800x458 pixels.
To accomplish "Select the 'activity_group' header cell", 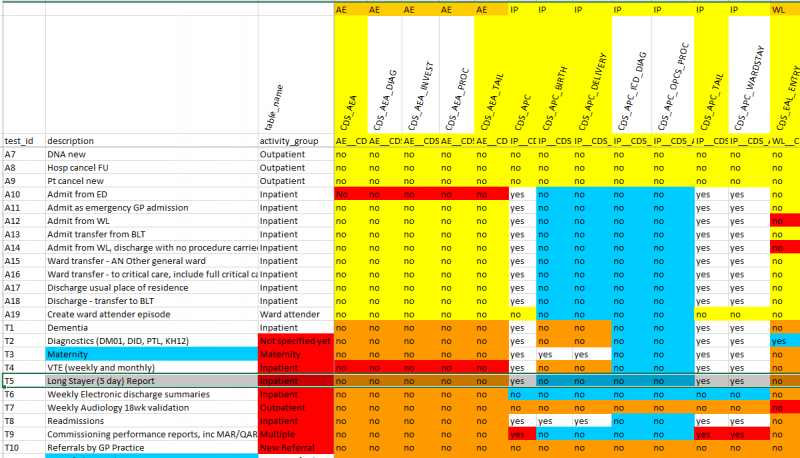I will point(295,141).
